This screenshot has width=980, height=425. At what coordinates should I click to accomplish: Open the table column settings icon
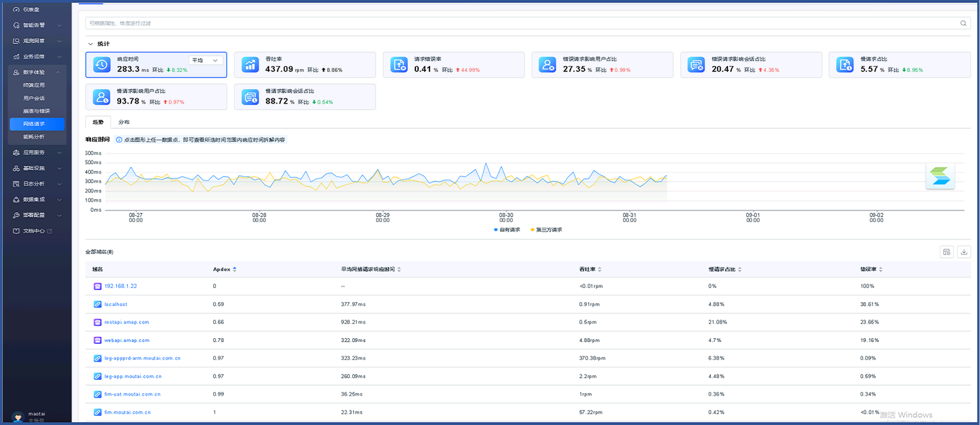(947, 252)
